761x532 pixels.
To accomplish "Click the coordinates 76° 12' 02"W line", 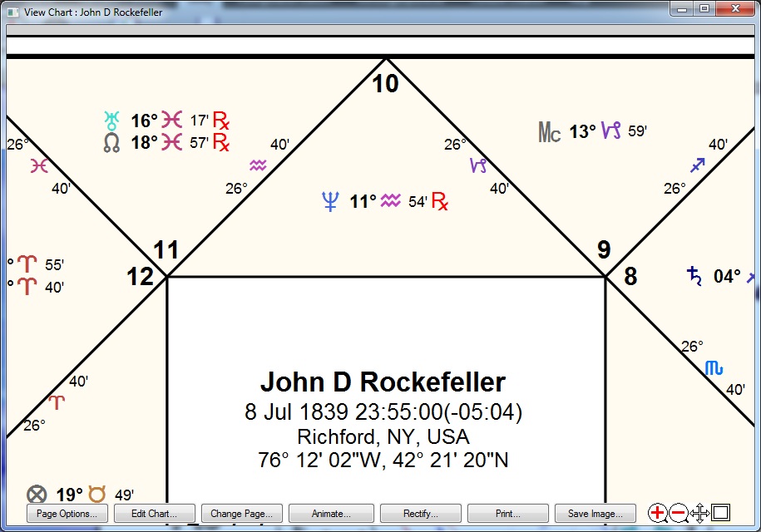I will pos(383,460).
